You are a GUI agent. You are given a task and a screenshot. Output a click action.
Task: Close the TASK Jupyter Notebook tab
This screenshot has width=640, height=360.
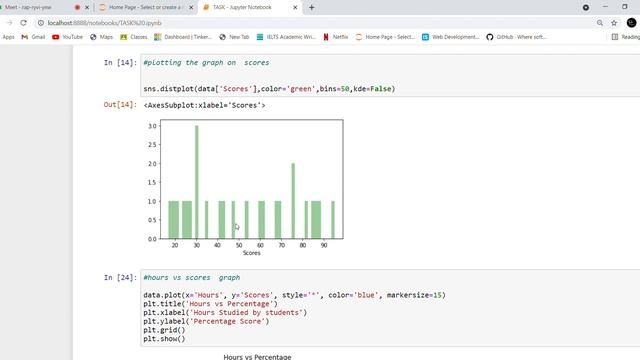[x=295, y=7]
